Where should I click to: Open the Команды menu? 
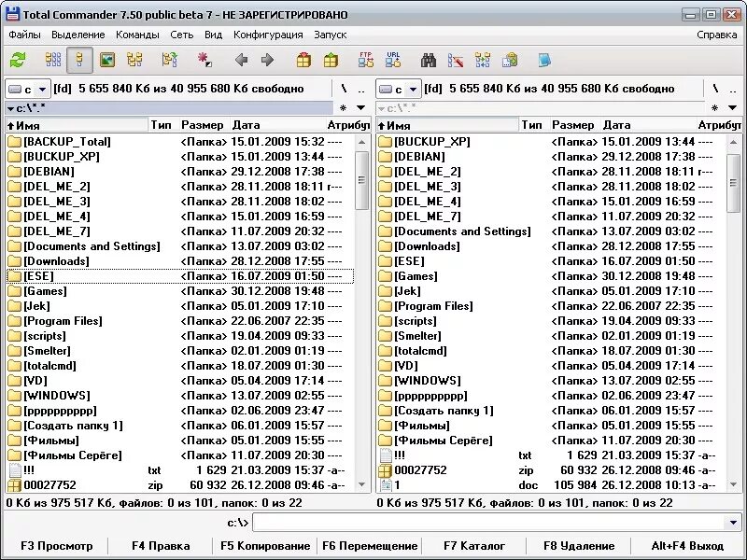point(137,35)
